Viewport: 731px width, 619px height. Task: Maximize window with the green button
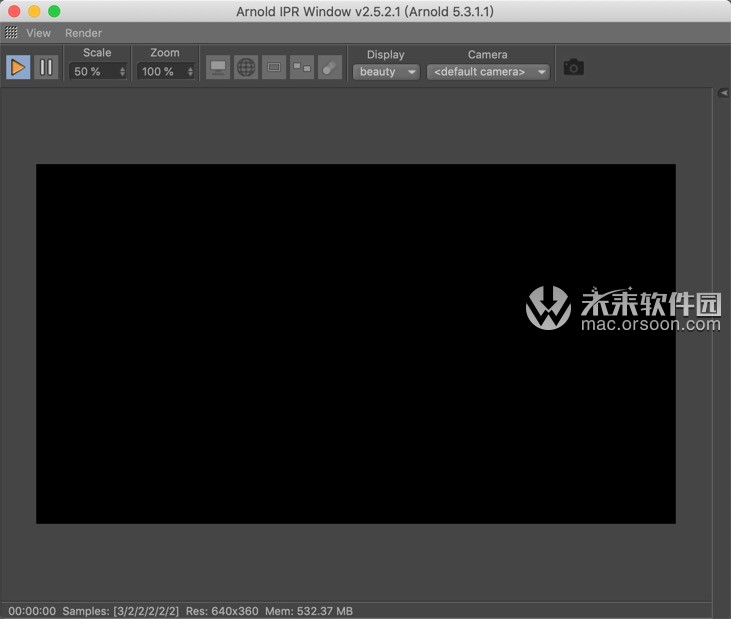click(54, 11)
